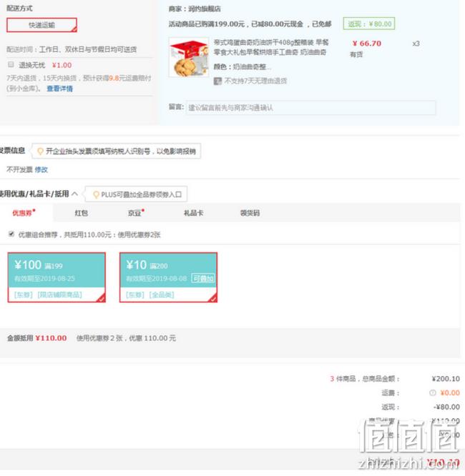Focus the 留言 message input field
Viewport: 465px width, 476px height.
tap(310, 107)
